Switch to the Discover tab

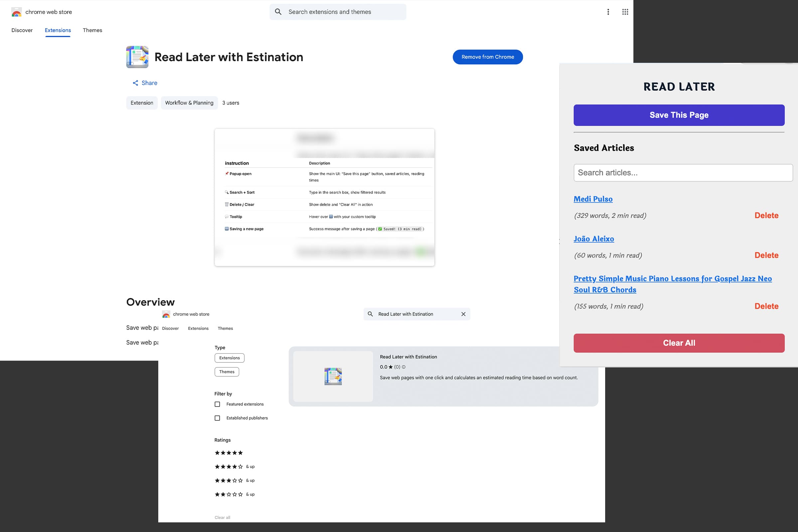click(22, 30)
